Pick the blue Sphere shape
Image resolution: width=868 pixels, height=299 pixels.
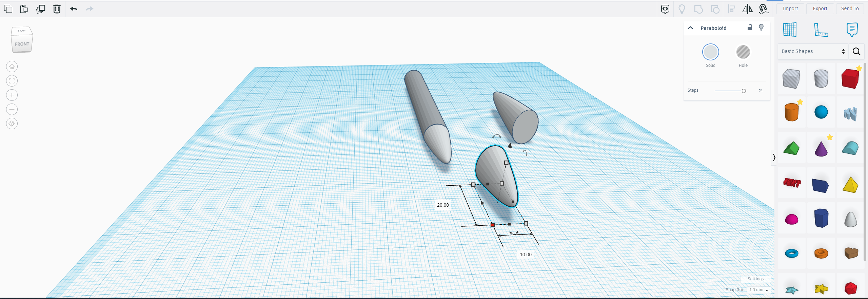pyautogui.click(x=821, y=112)
